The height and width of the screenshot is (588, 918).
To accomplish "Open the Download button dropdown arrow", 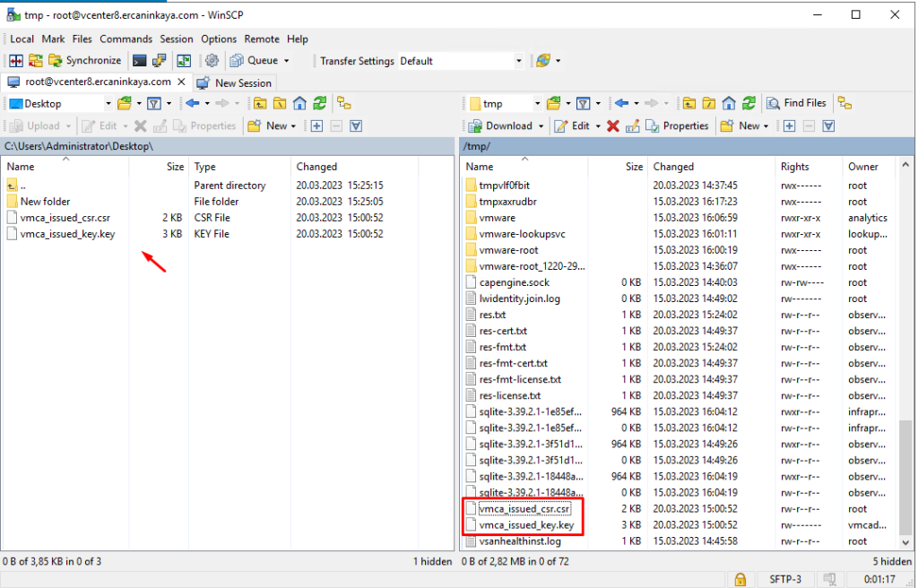I will point(540,126).
